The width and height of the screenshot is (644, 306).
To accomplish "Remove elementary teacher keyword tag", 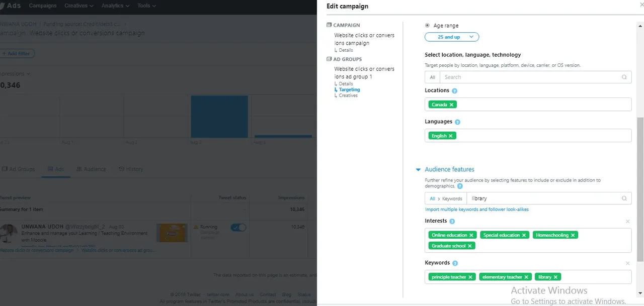I will [x=526, y=277].
